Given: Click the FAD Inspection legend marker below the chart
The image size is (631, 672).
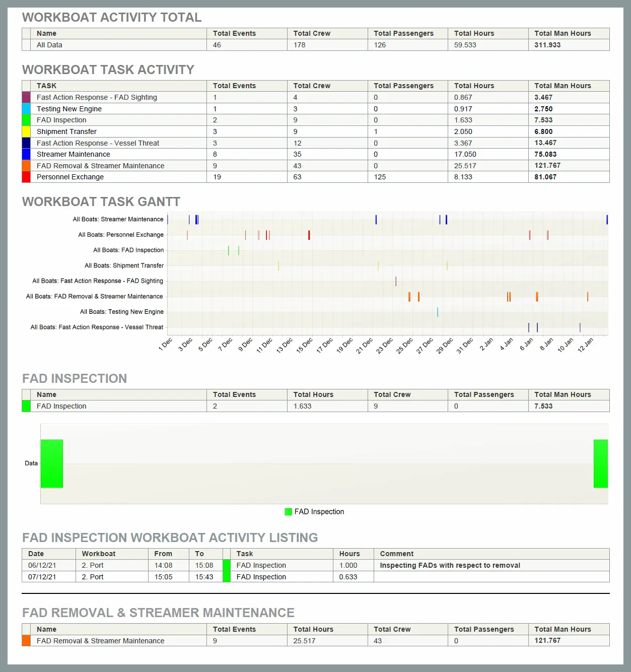Looking at the screenshot, I should [x=289, y=512].
